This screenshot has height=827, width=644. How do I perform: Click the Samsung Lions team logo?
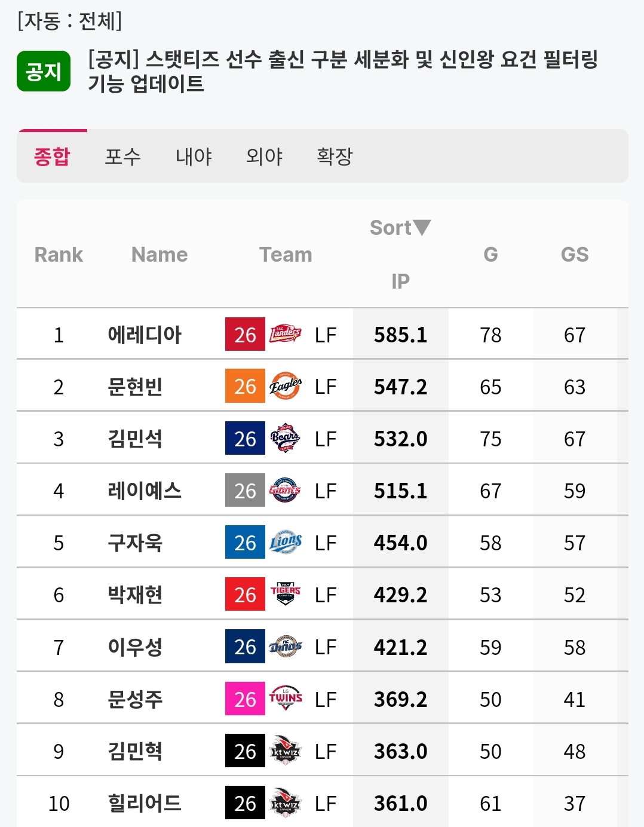[x=286, y=542]
